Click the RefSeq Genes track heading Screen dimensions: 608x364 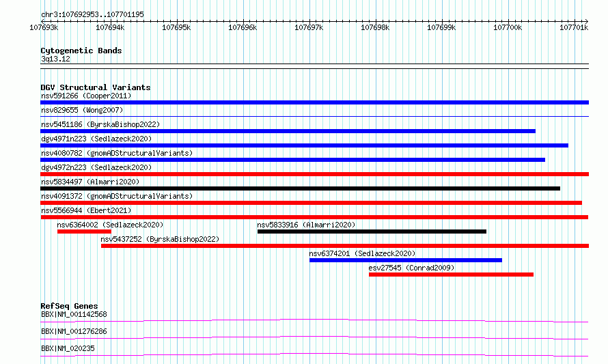(69, 306)
